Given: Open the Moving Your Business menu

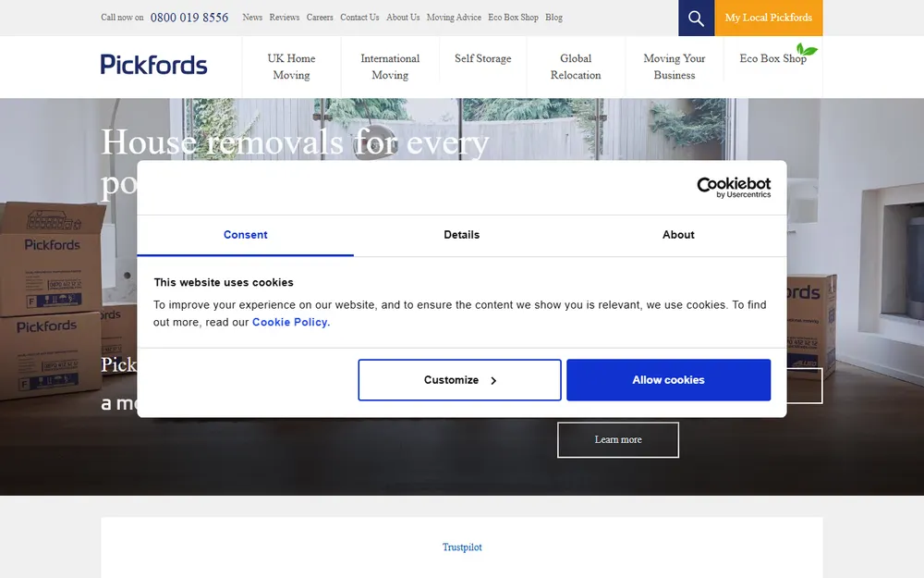Looking at the screenshot, I should point(675,67).
